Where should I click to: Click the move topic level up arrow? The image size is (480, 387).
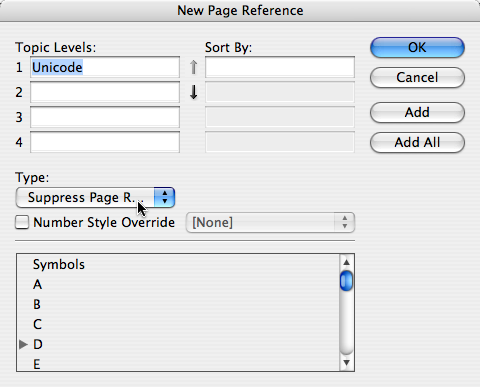(x=193, y=67)
